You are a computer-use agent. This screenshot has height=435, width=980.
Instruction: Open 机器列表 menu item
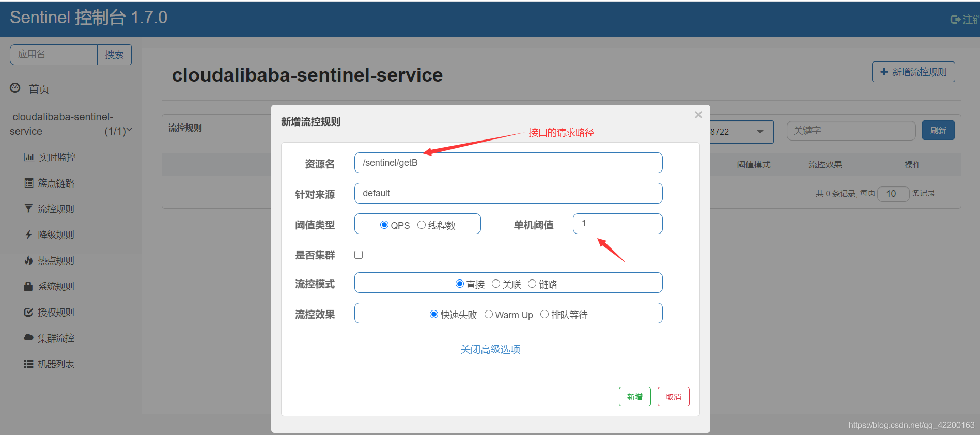[x=56, y=364]
